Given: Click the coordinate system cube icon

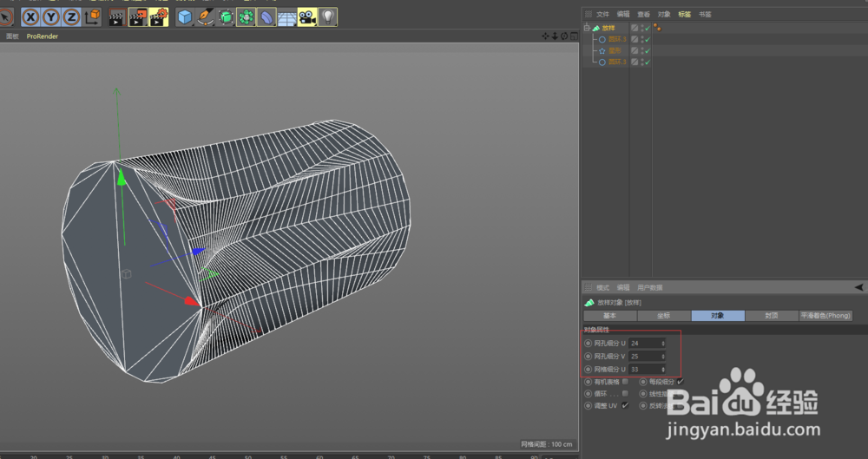Looking at the screenshot, I should [x=93, y=16].
